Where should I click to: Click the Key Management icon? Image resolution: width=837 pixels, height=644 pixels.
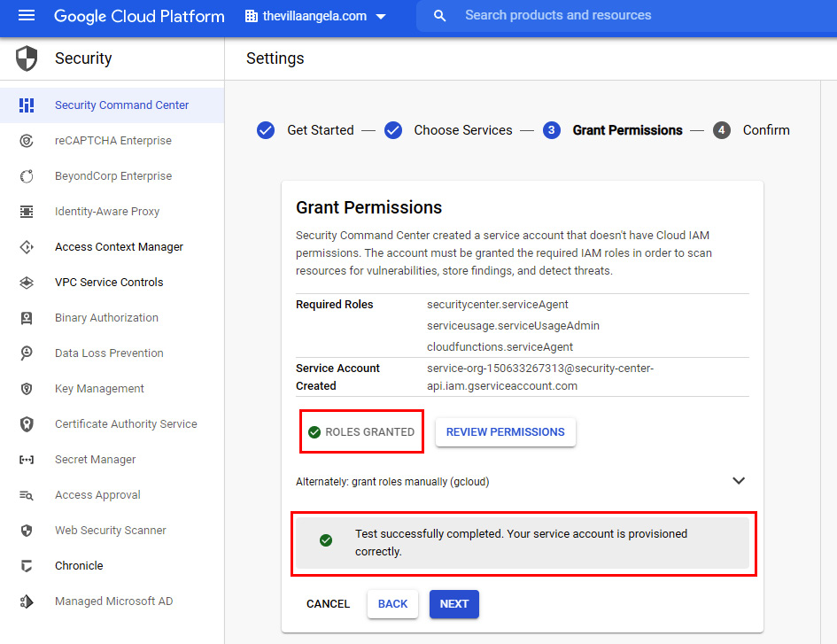pos(27,389)
